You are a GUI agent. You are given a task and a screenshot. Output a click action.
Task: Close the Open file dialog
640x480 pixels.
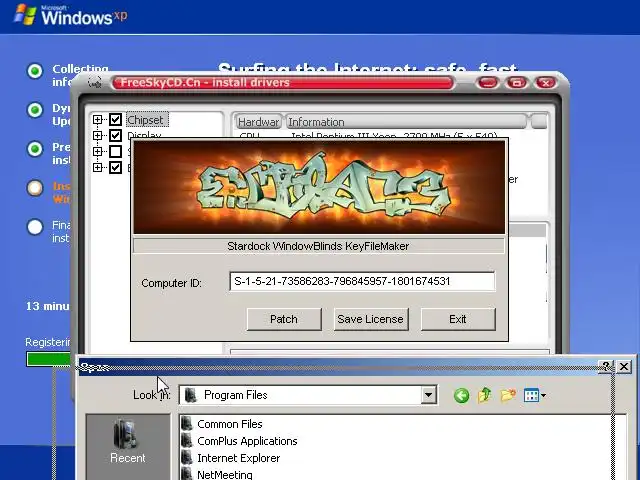coord(624,367)
